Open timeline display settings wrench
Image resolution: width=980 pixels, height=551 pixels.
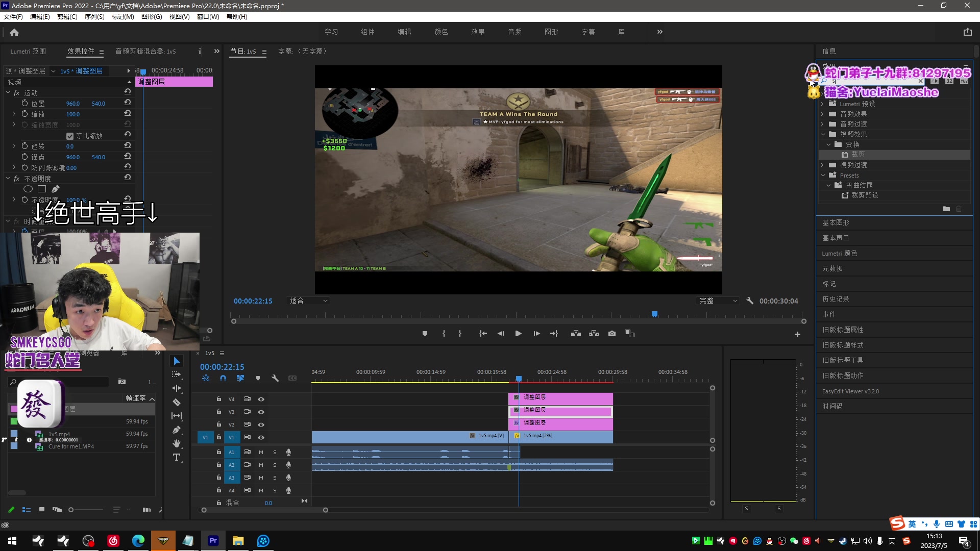(x=275, y=379)
